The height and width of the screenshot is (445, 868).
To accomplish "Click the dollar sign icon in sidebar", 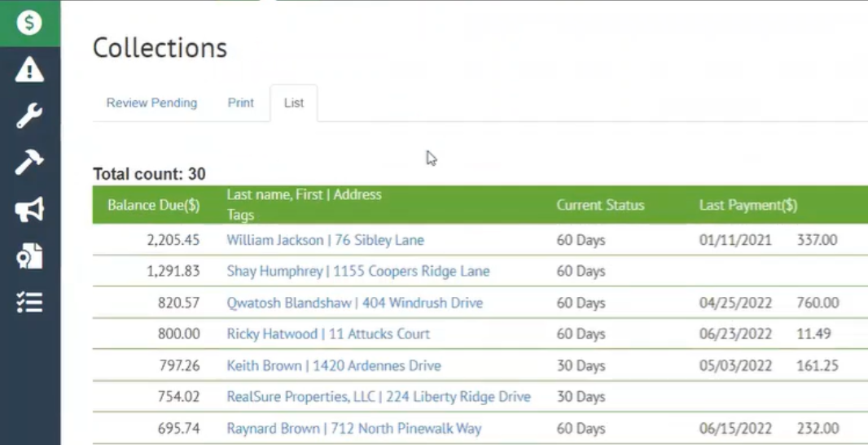I will [x=29, y=23].
